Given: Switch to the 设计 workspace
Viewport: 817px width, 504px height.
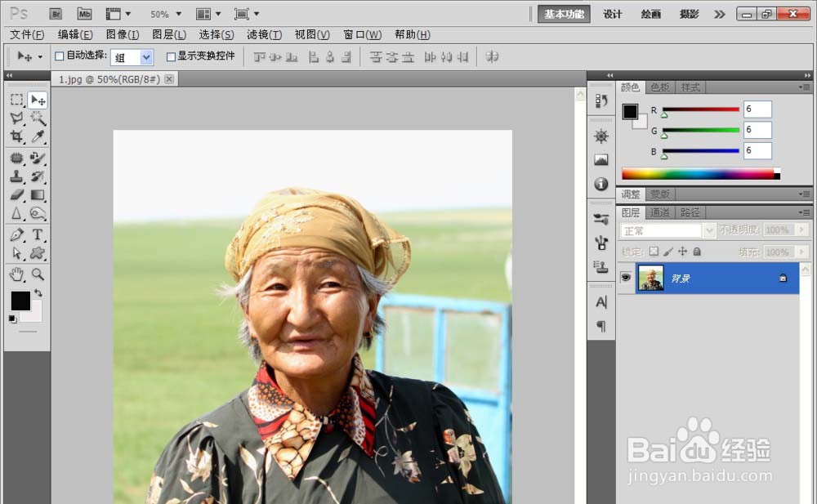Looking at the screenshot, I should pos(612,14).
